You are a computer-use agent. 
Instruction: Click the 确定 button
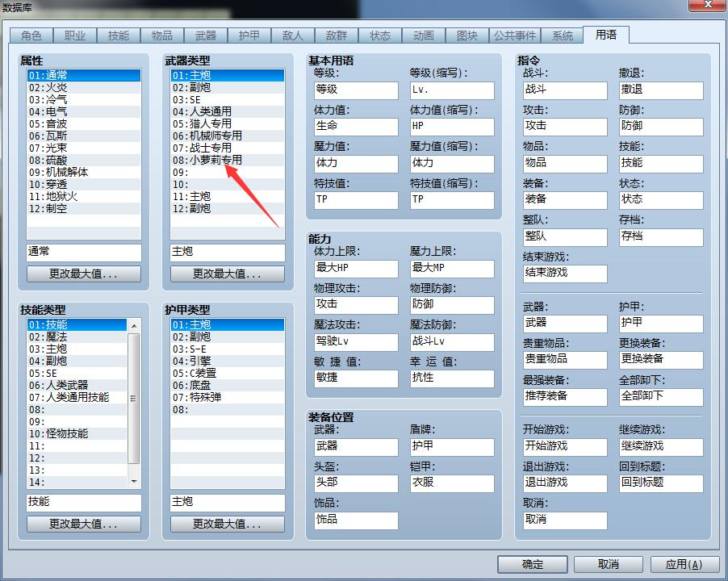pos(532,564)
